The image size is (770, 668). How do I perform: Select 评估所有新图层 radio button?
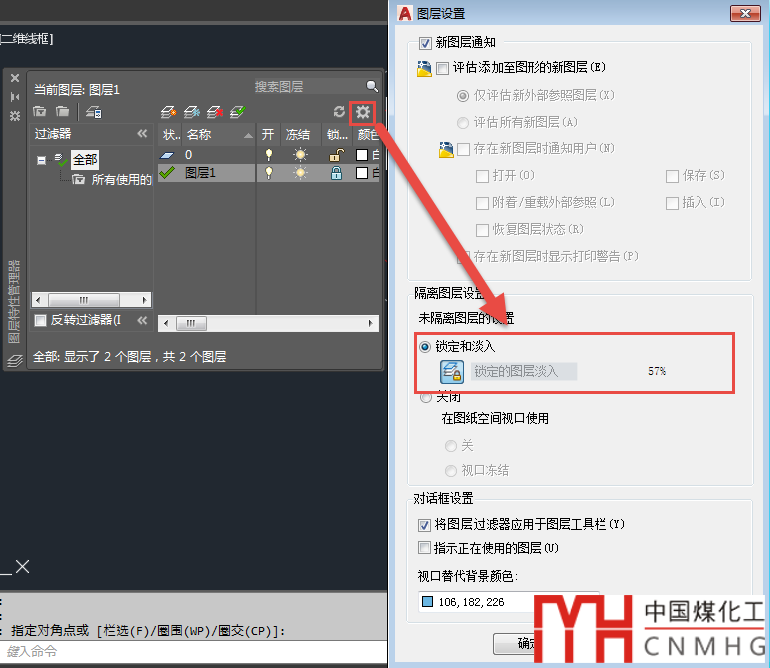point(463,123)
